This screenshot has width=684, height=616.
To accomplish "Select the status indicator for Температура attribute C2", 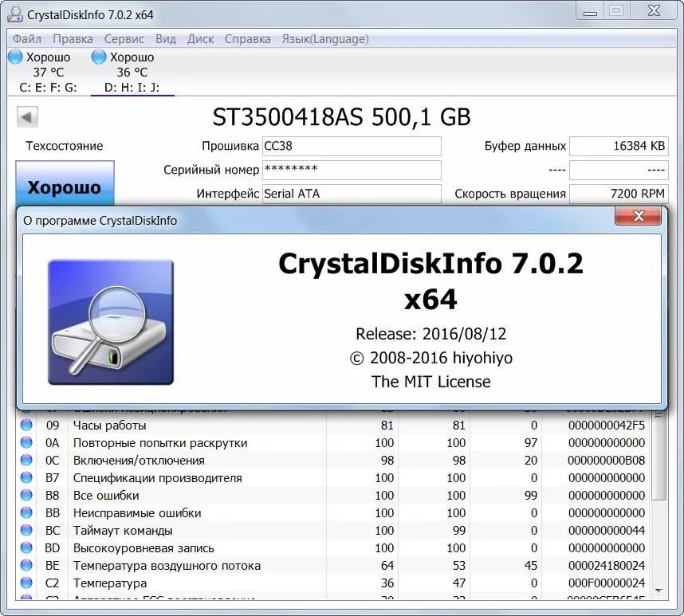I will (24, 583).
